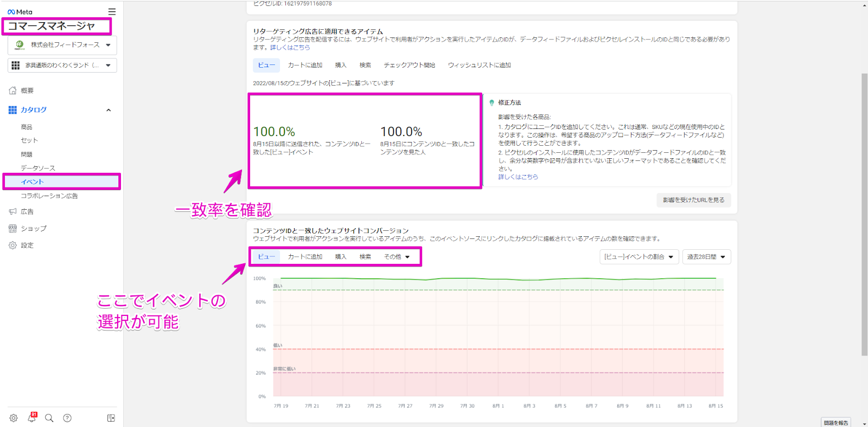868x427 pixels.
Task: Collapse the カタログ section chevron
Action: click(x=108, y=110)
